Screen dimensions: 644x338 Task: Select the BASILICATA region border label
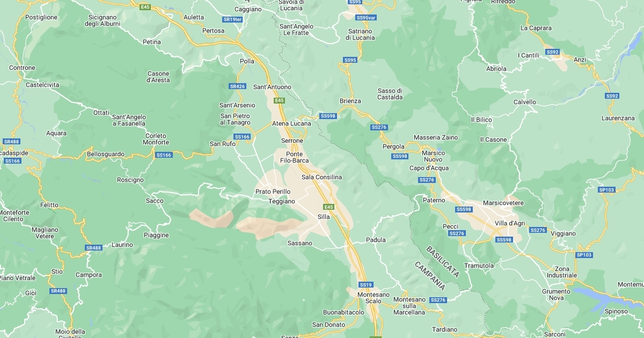442,261
